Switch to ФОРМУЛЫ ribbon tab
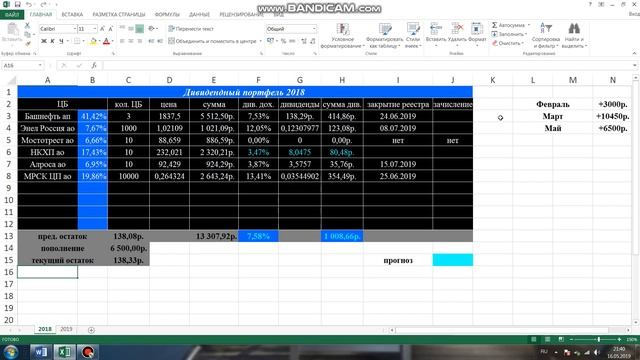This screenshot has width=640, height=360. click(x=167, y=15)
